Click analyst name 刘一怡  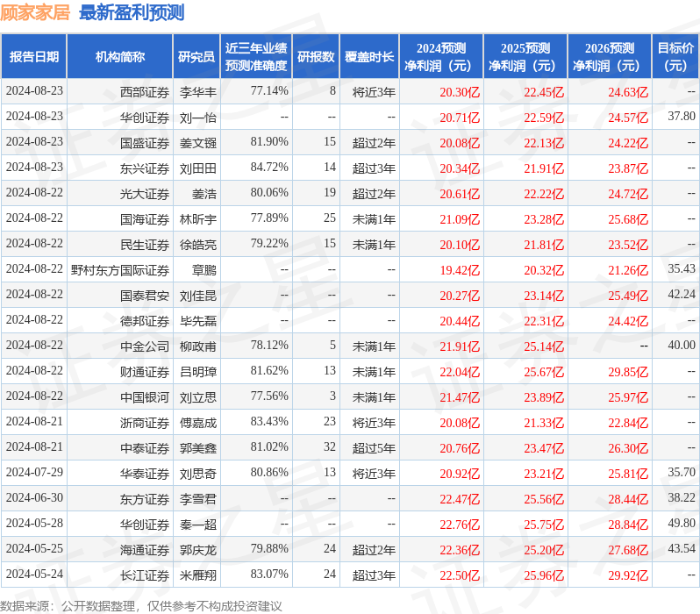pos(198,118)
